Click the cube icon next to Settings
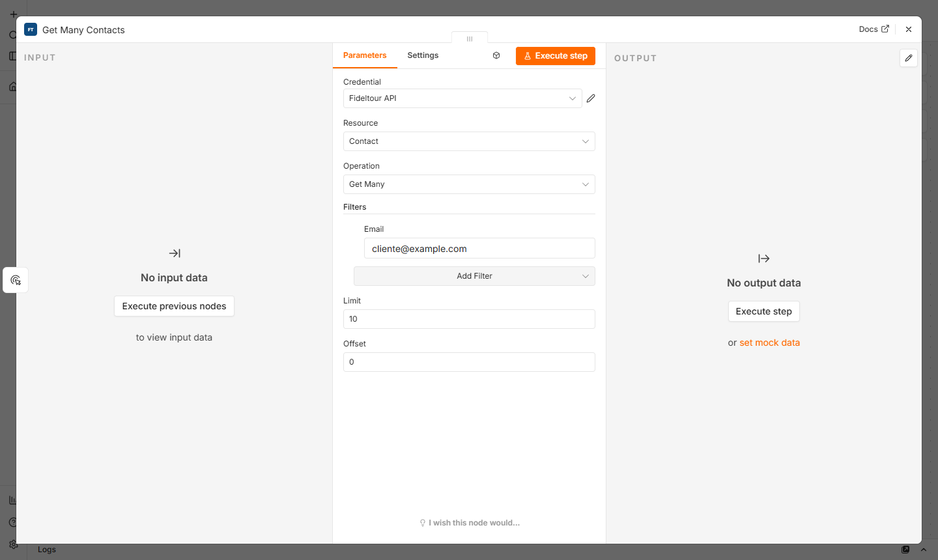 click(496, 55)
